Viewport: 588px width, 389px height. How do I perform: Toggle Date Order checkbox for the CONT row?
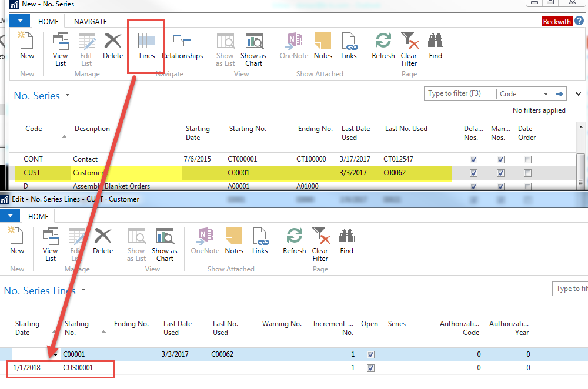pos(527,160)
